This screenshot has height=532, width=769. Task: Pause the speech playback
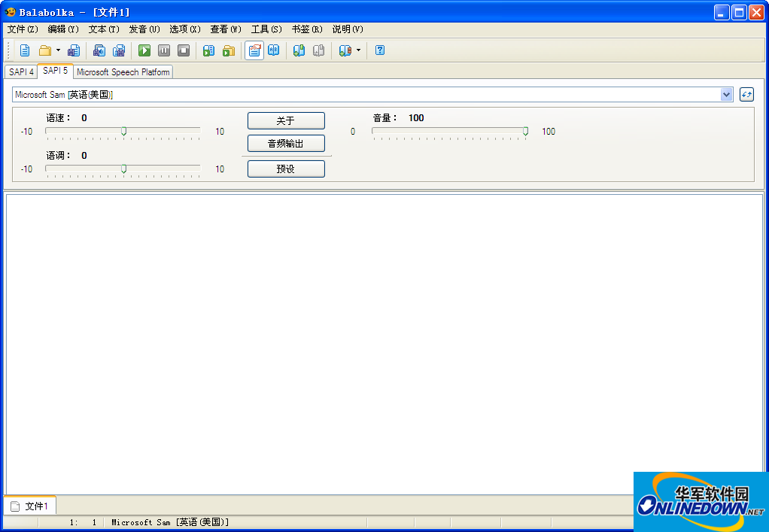click(164, 50)
